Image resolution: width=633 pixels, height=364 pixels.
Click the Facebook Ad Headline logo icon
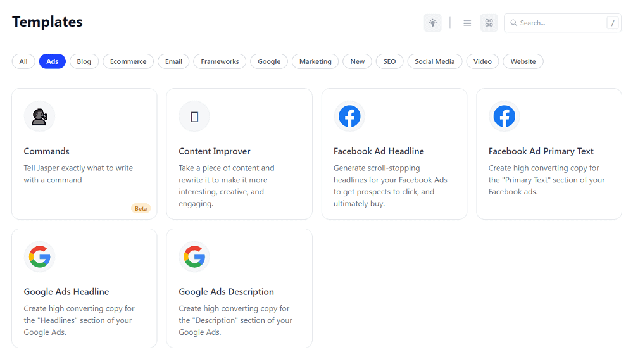[x=349, y=116]
